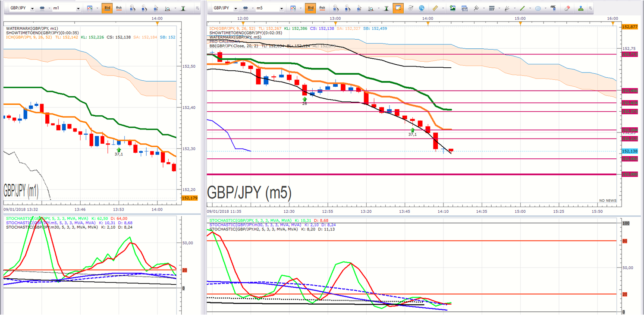Expand chart type arrow in the m5 toolbar
Screen dimensions: 644x315
click(302, 8)
